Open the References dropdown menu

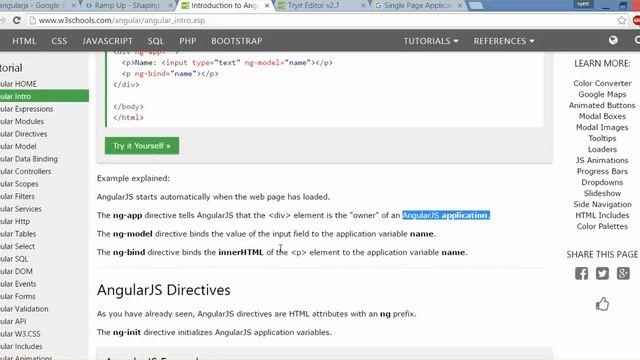pyautogui.click(x=504, y=41)
